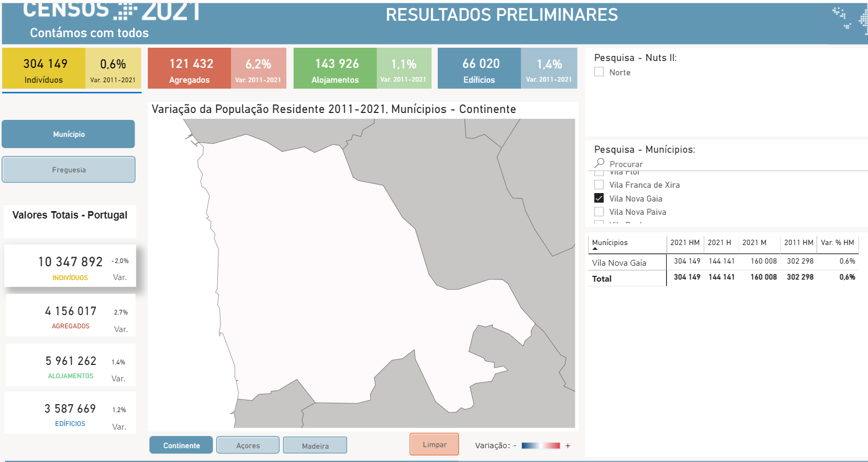
Task: Sort table by Var. % HM column
Action: point(837,243)
